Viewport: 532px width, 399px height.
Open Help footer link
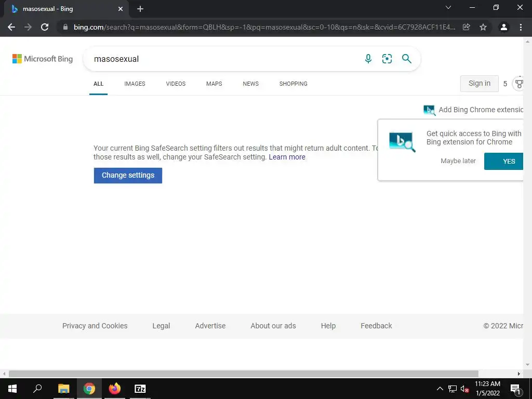click(328, 326)
